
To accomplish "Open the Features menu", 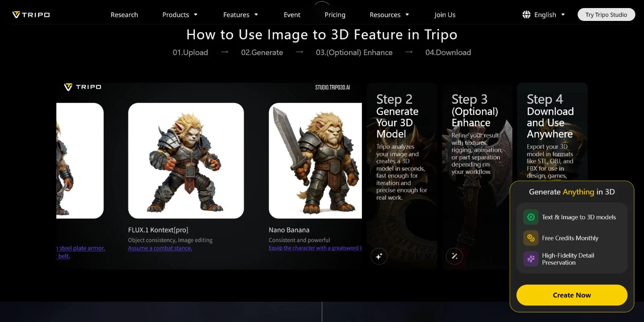I will (x=236, y=15).
